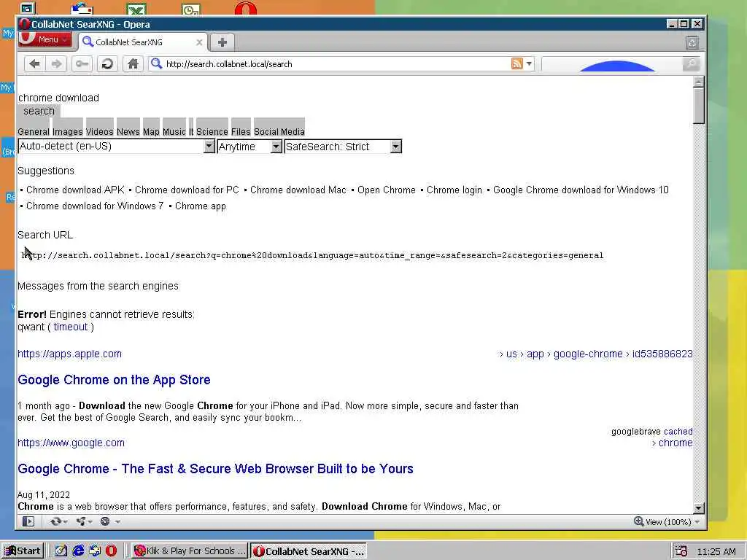Select suggestion Open Chrome
The height and width of the screenshot is (560, 747).
pyautogui.click(x=387, y=190)
